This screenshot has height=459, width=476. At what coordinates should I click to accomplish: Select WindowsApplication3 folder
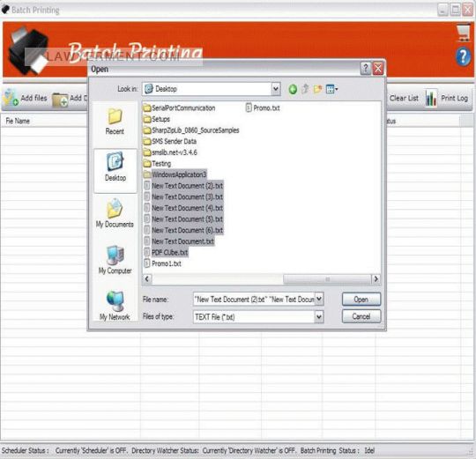(x=175, y=174)
